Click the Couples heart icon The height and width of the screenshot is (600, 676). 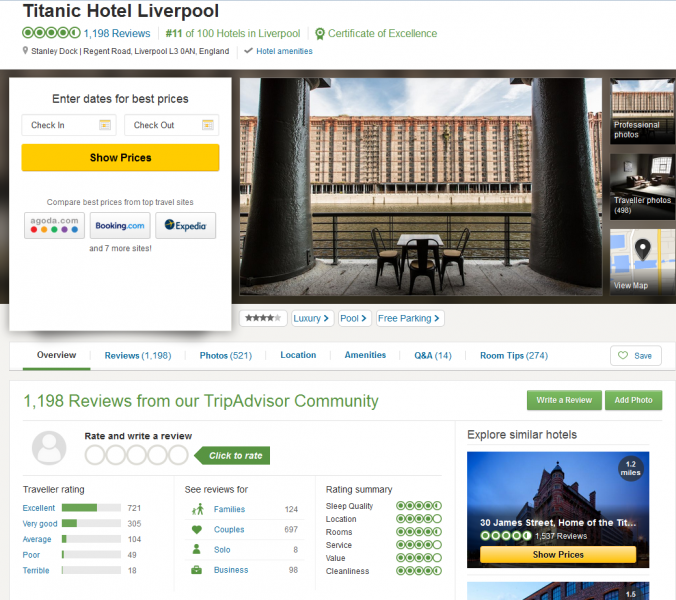(x=197, y=529)
